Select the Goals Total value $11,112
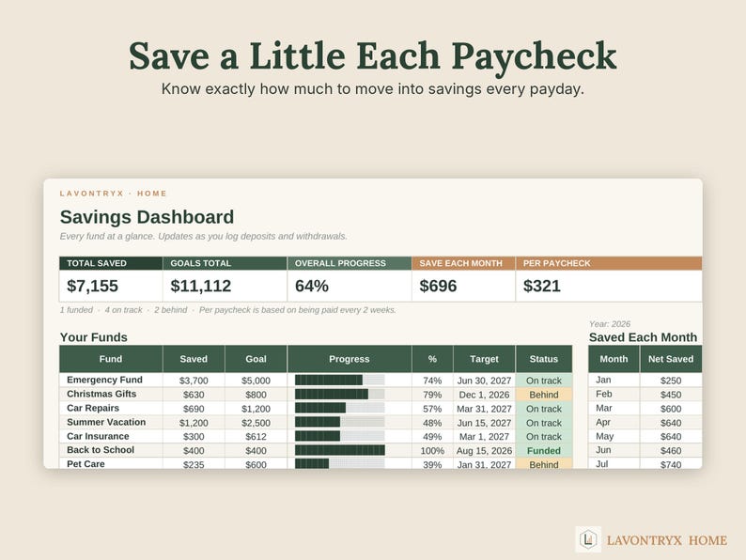Image resolution: width=746 pixels, height=560 pixels. click(201, 286)
